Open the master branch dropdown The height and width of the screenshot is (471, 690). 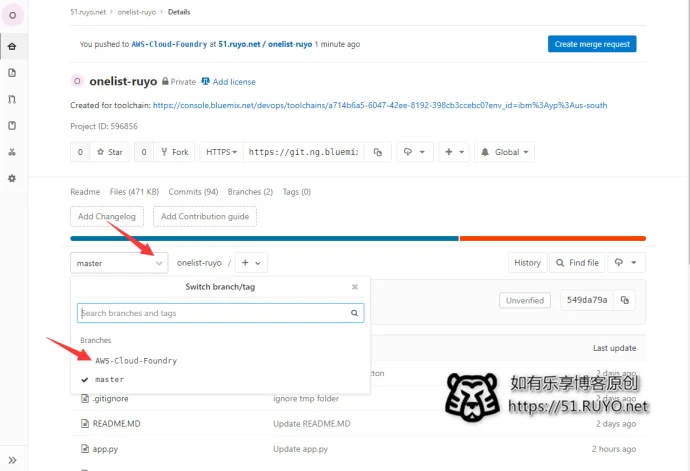(119, 263)
